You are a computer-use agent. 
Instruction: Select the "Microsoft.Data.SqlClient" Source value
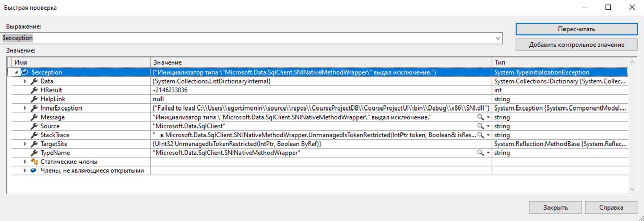[x=189, y=126]
